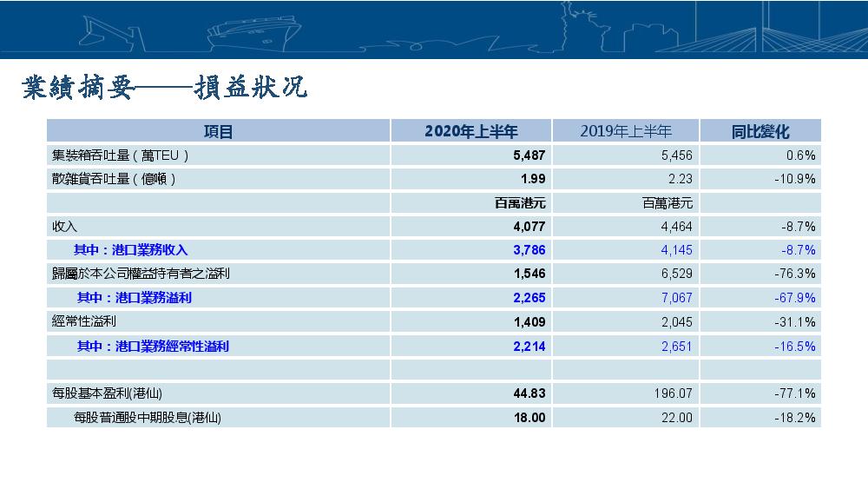Click the 其中：港口業務溢利 blue label
This screenshot has width=868, height=489.
(135, 298)
